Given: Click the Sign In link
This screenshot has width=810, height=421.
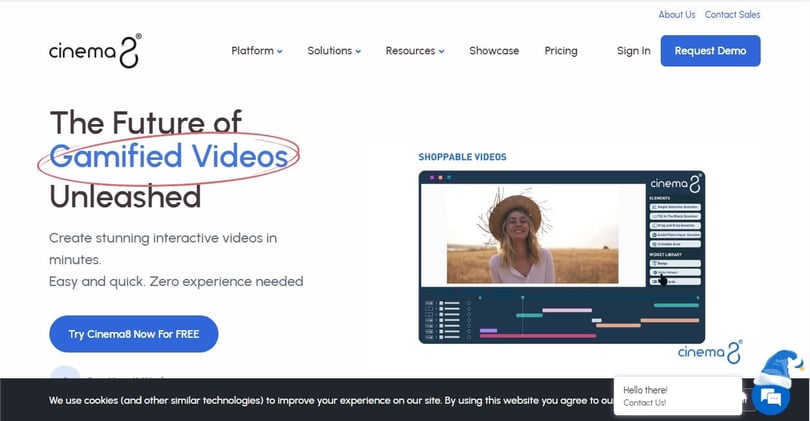Looking at the screenshot, I should [x=633, y=51].
